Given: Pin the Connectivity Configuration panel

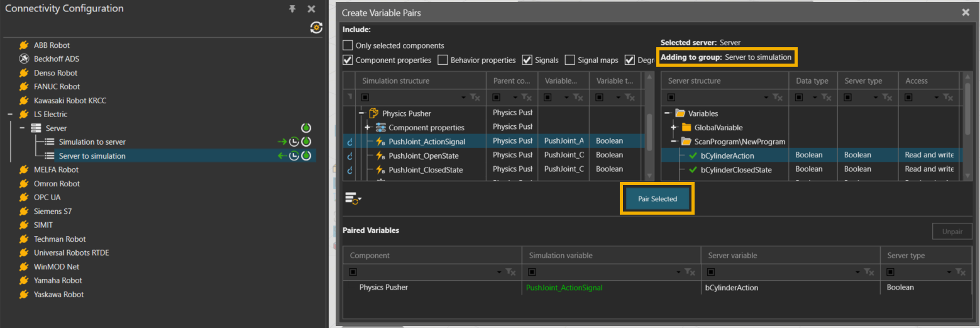Looking at the screenshot, I should [x=292, y=9].
